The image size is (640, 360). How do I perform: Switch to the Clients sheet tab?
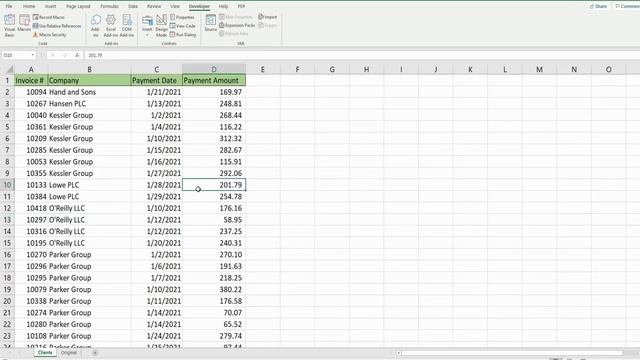click(x=45, y=353)
